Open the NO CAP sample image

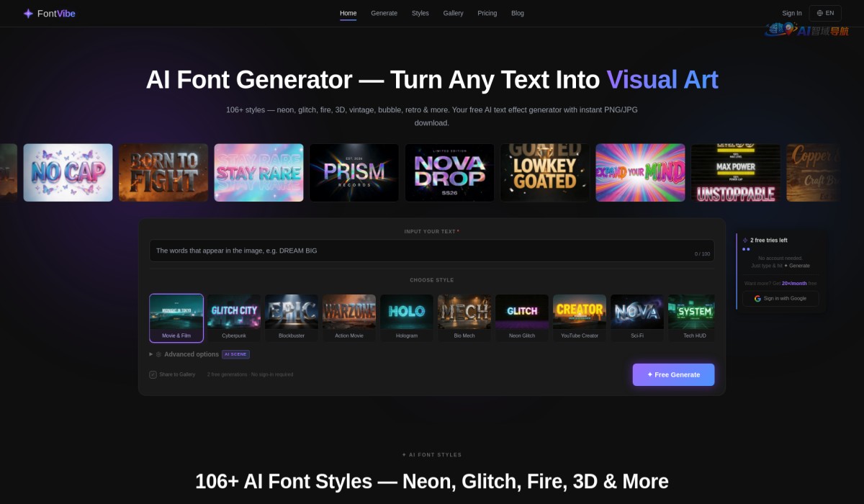[68, 173]
